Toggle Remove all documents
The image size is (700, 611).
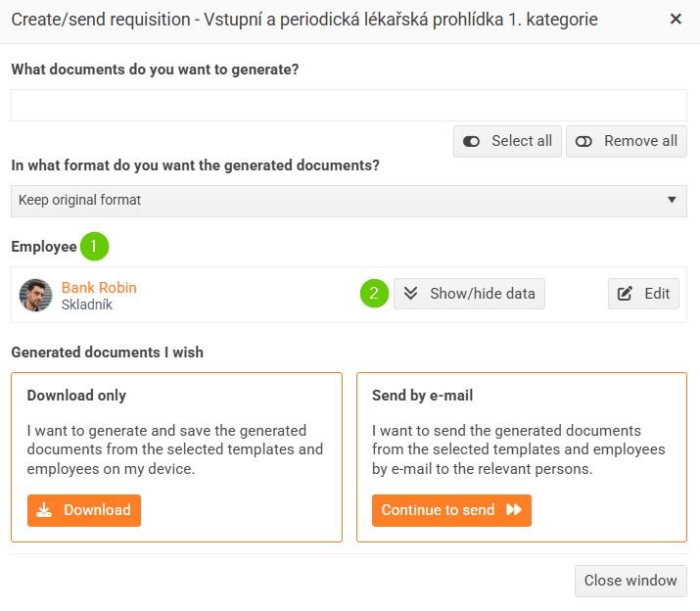(627, 141)
